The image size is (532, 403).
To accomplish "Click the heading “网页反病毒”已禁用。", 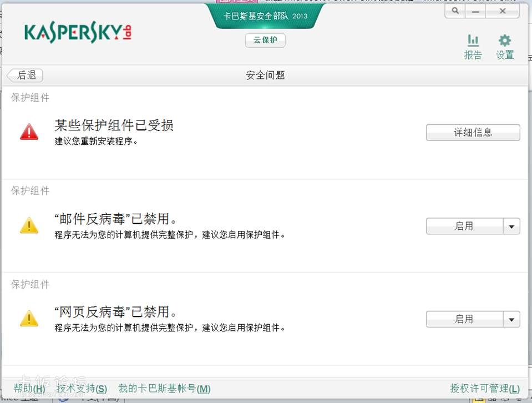I will coord(115,312).
